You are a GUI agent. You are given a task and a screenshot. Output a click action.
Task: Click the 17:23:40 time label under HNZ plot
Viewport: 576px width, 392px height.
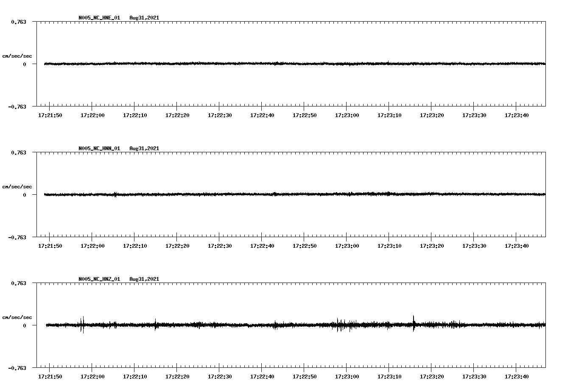[x=517, y=377]
